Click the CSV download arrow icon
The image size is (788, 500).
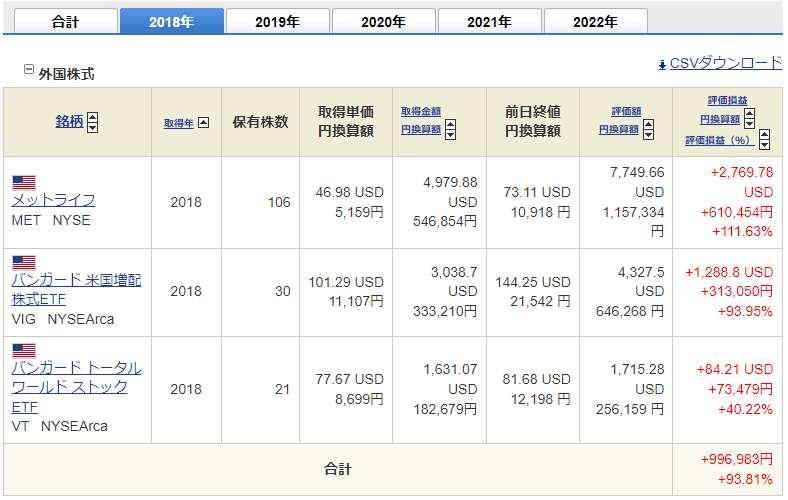pos(662,65)
